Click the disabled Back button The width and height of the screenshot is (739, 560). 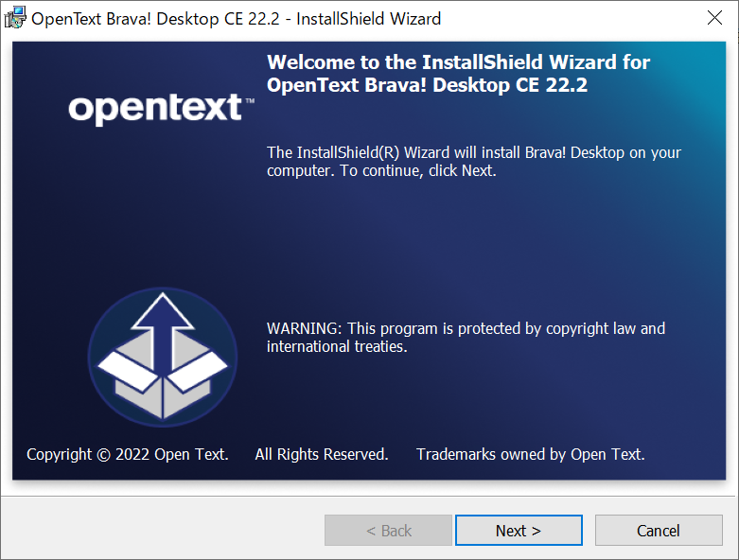pos(388,531)
